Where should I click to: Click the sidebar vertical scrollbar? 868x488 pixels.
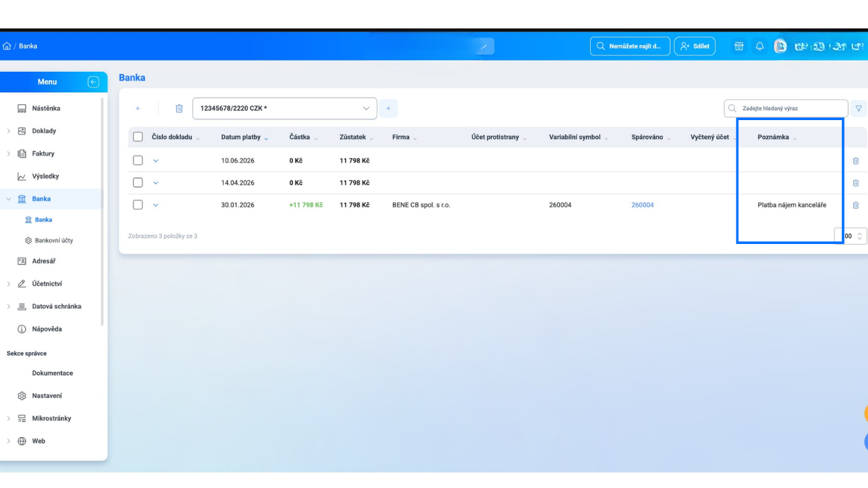pyautogui.click(x=102, y=213)
